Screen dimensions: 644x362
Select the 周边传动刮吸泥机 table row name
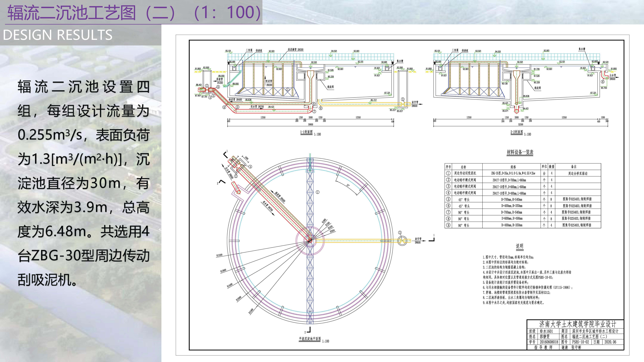(x=465, y=173)
